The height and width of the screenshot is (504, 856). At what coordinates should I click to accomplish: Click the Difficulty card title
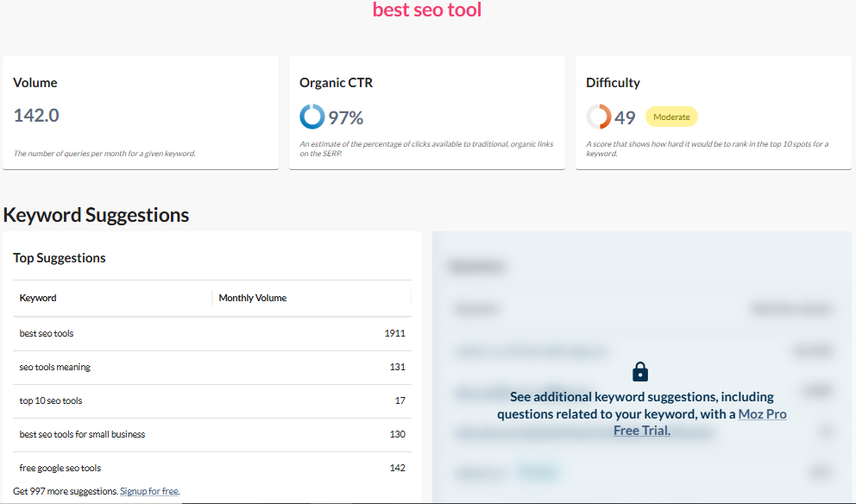pyautogui.click(x=613, y=83)
